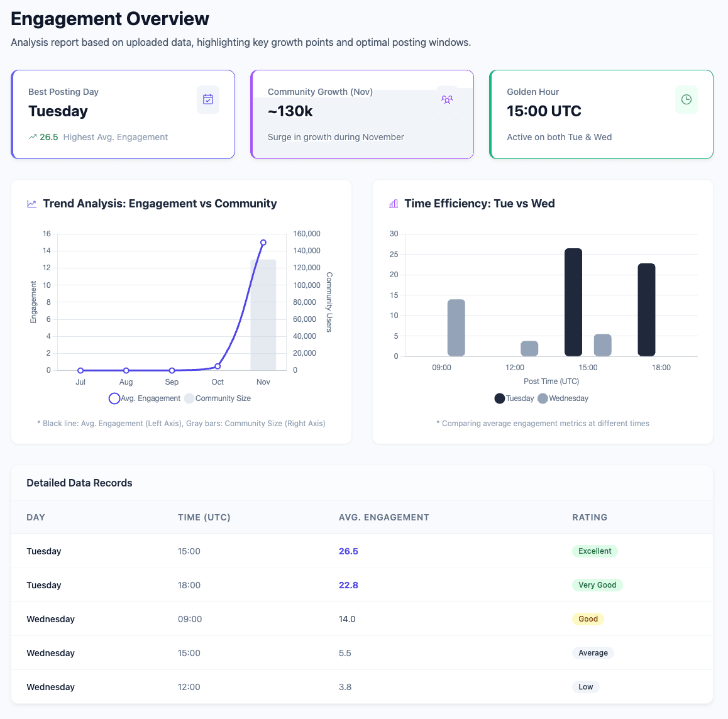Hide Tuesday series via chart legend
Image resolution: width=728 pixels, height=719 pixels.
click(514, 398)
